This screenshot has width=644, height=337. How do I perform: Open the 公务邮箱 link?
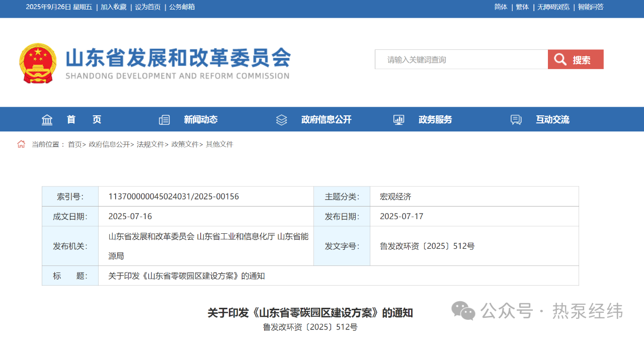click(x=182, y=7)
